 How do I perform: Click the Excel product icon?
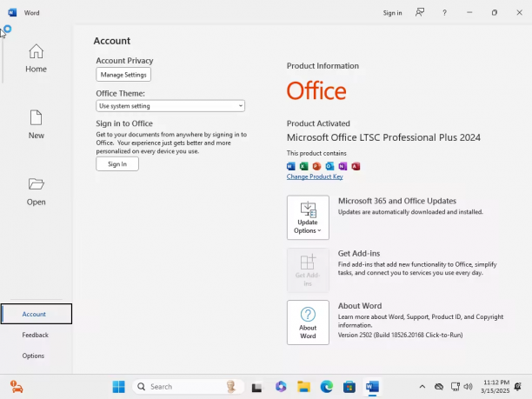[303, 166]
